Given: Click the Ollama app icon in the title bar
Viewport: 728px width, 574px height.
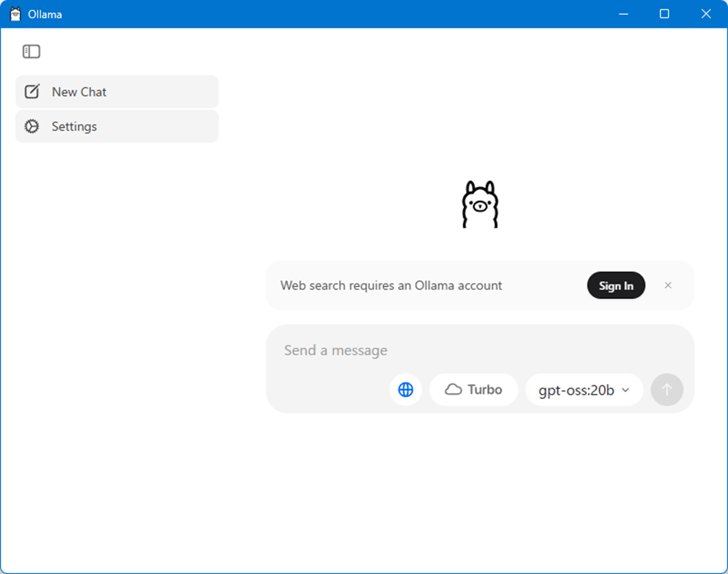Looking at the screenshot, I should pyautogui.click(x=16, y=14).
